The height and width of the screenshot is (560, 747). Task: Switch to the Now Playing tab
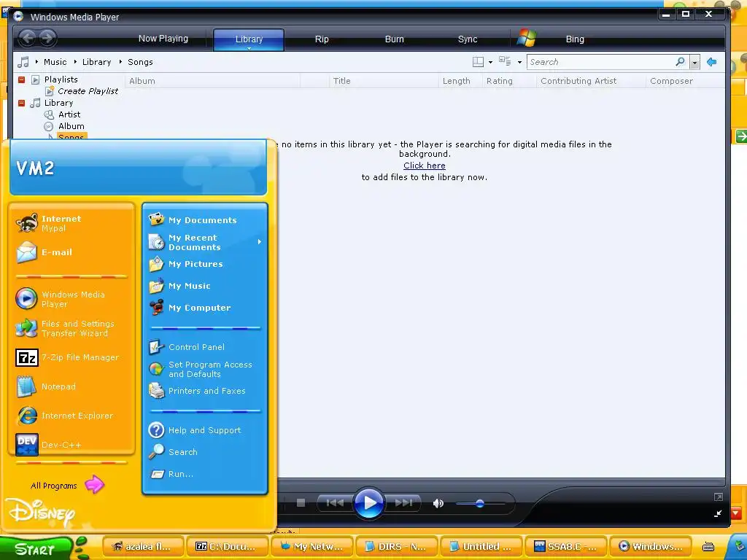pos(163,39)
